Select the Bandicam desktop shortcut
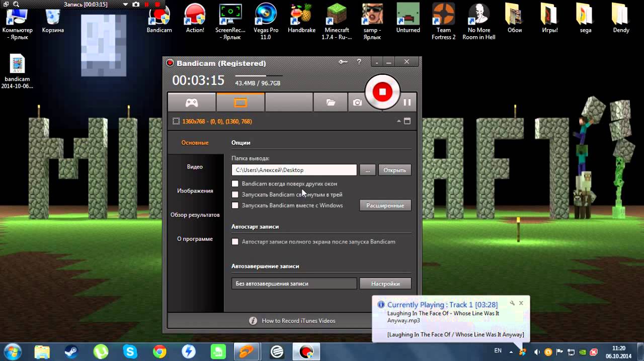Viewport: 644px width, 361px height. [159, 19]
